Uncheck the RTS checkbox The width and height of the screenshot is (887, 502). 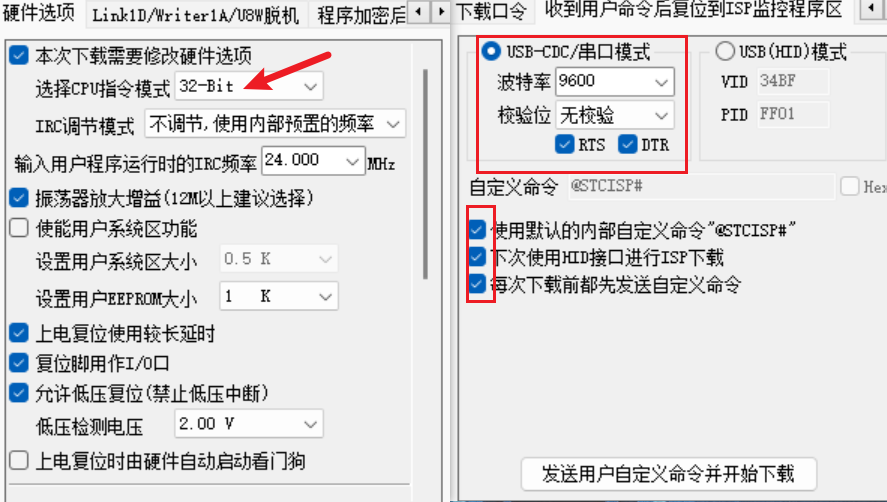(565, 144)
